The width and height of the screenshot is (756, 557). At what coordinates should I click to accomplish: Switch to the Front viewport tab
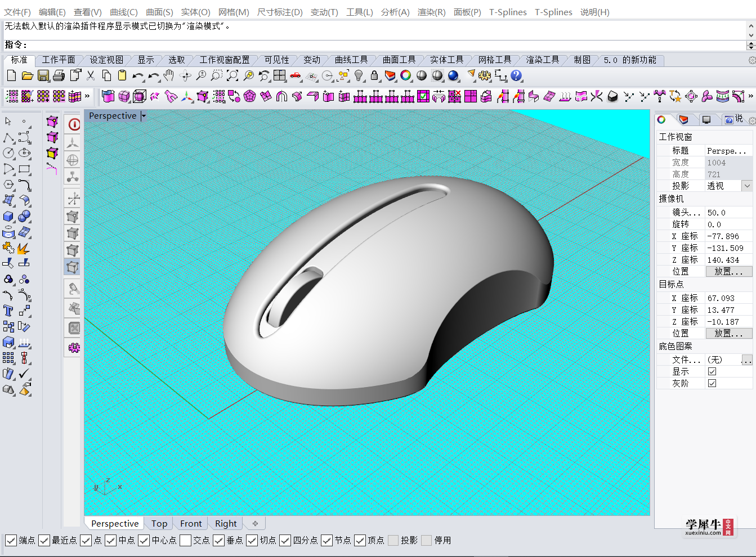tap(191, 523)
